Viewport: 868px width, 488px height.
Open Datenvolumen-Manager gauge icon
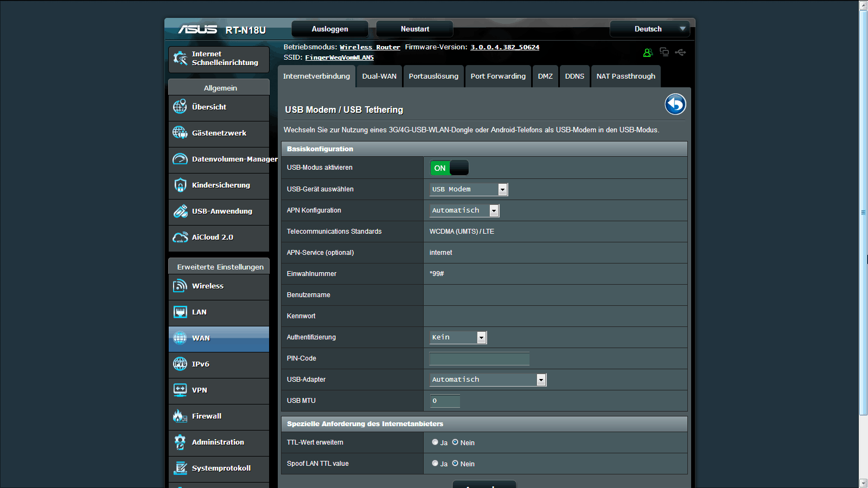pos(180,159)
